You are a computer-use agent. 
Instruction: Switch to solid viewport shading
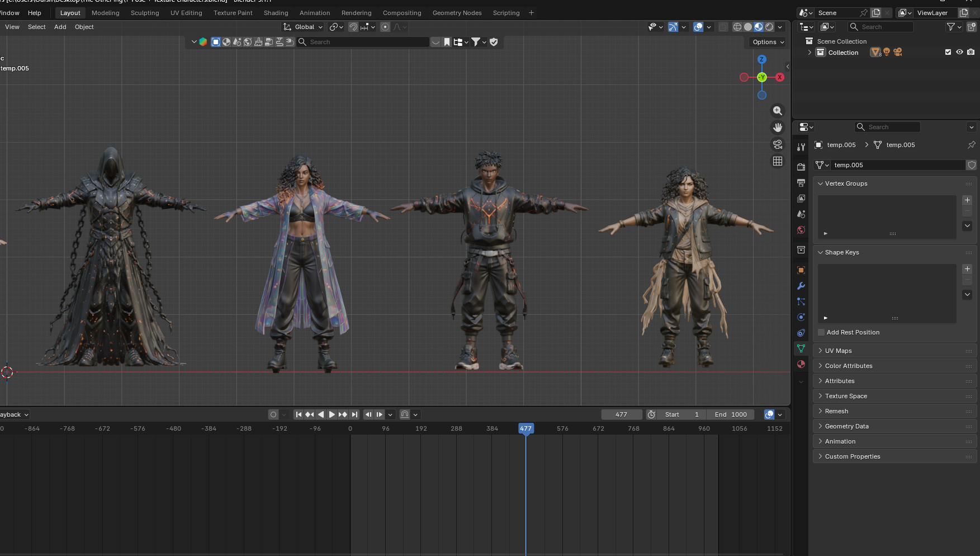tap(748, 27)
